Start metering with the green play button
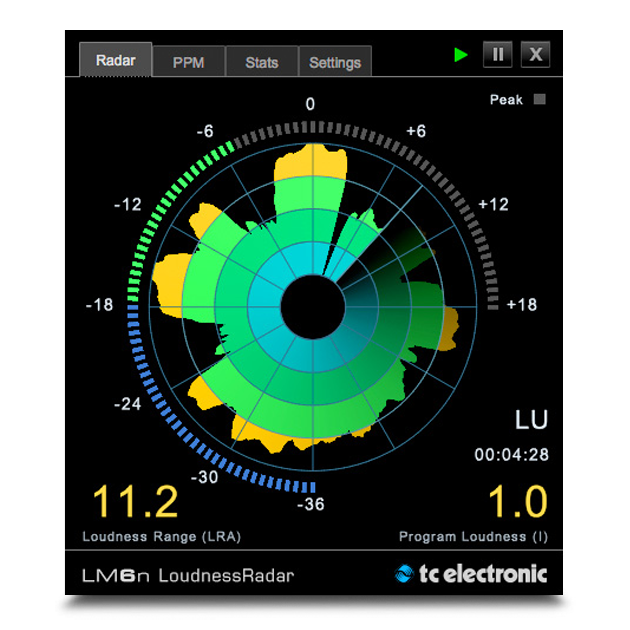Screen dimensions: 630x630 (460, 54)
